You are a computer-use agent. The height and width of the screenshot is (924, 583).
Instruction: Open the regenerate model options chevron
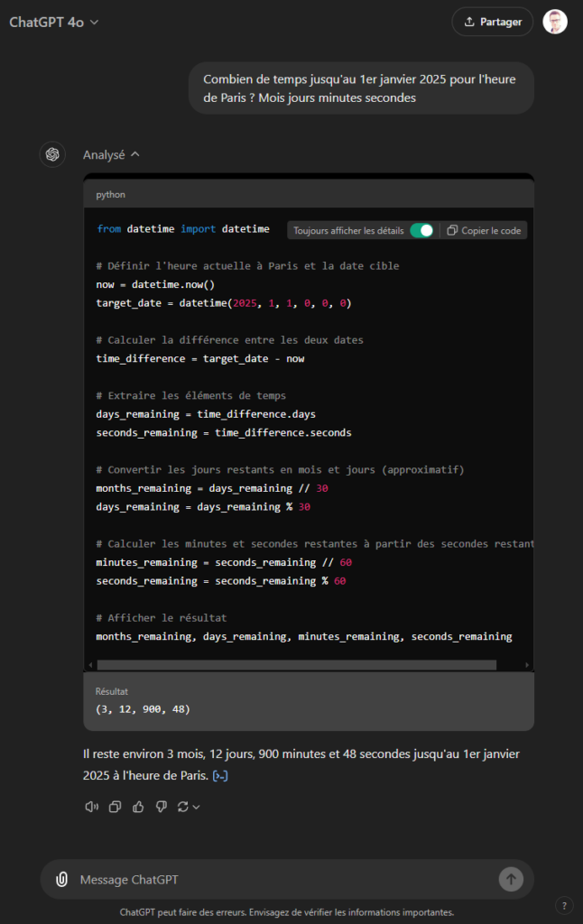197,808
